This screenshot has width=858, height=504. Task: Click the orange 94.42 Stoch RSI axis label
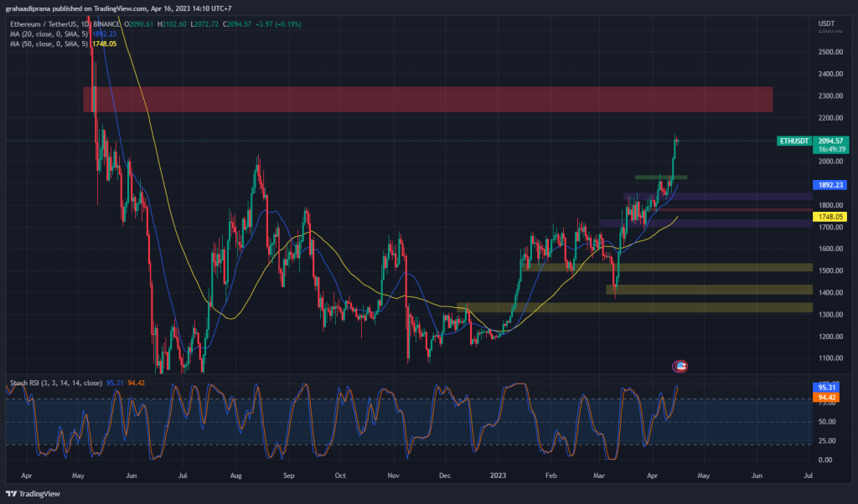(826, 398)
